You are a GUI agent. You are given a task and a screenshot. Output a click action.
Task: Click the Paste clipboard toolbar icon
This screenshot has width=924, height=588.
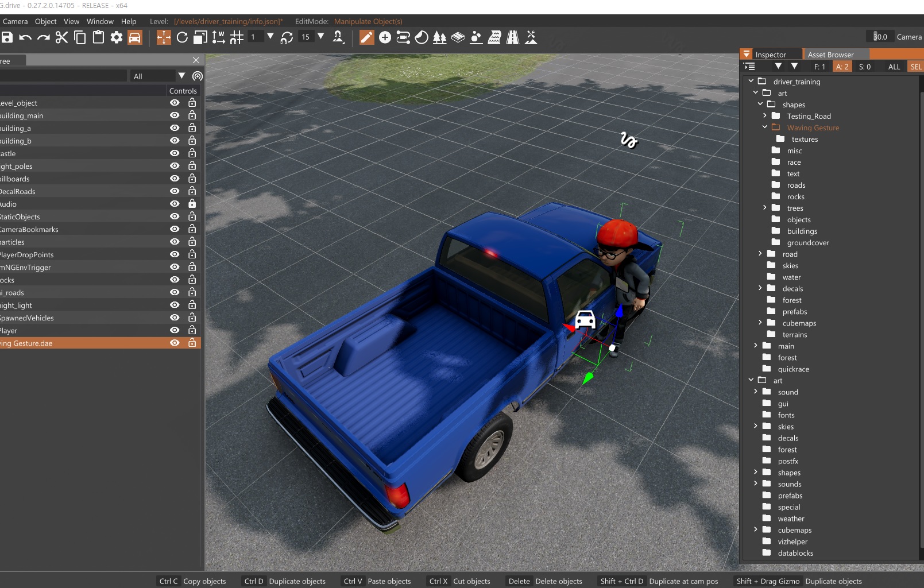[x=99, y=37]
